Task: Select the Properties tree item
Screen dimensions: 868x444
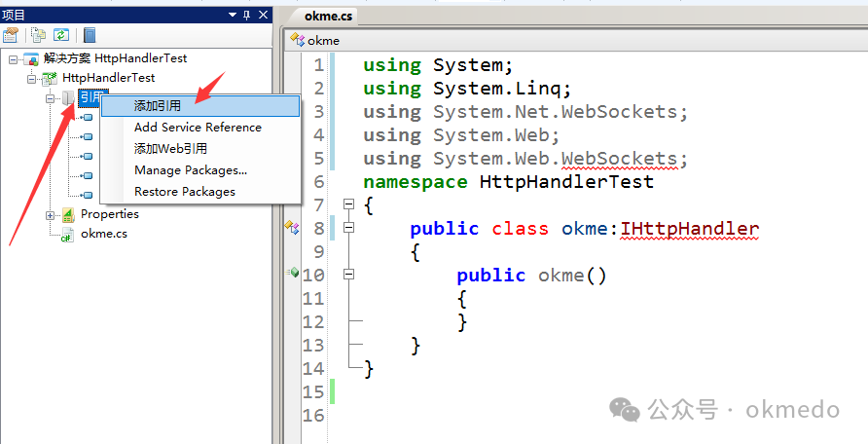Action: (x=110, y=214)
